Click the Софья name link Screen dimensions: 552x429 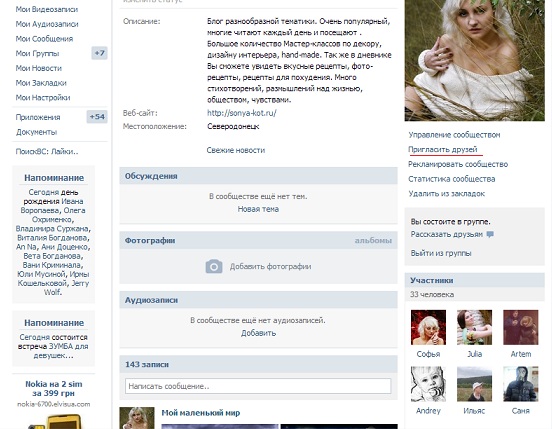click(x=428, y=354)
